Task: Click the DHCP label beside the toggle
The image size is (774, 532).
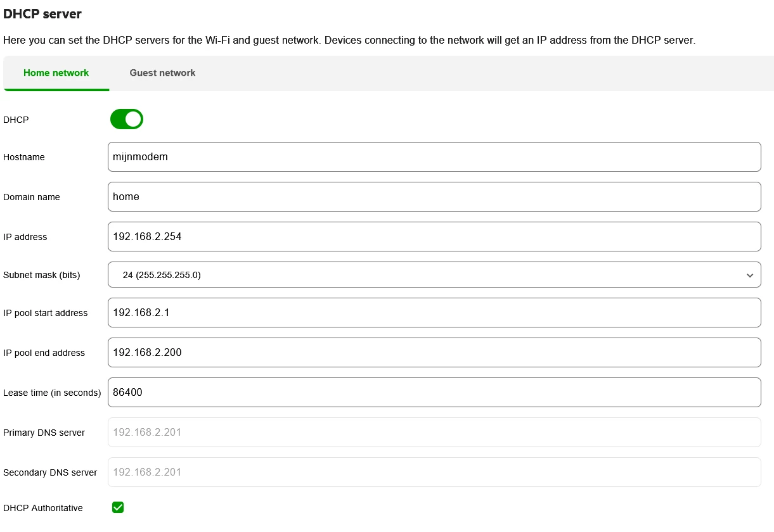Action: click(16, 120)
